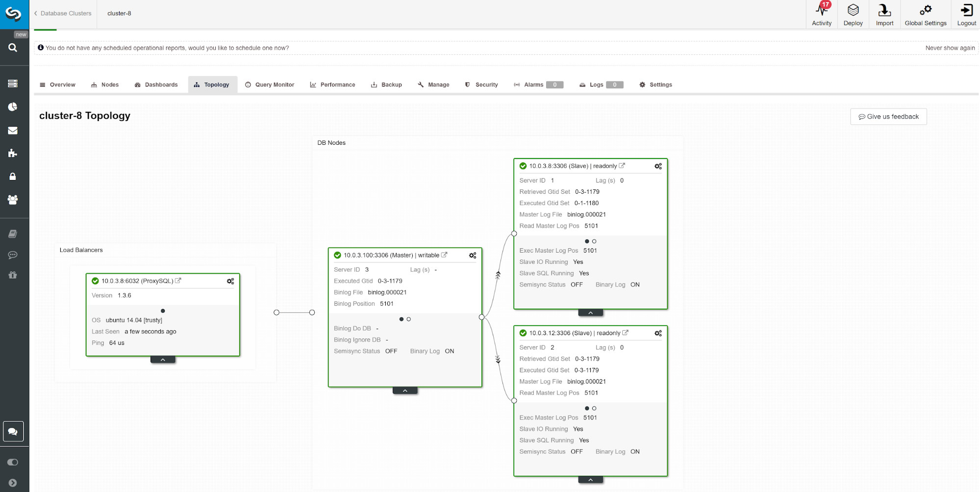Open the Security tab
This screenshot has width=980, height=492.
point(481,85)
